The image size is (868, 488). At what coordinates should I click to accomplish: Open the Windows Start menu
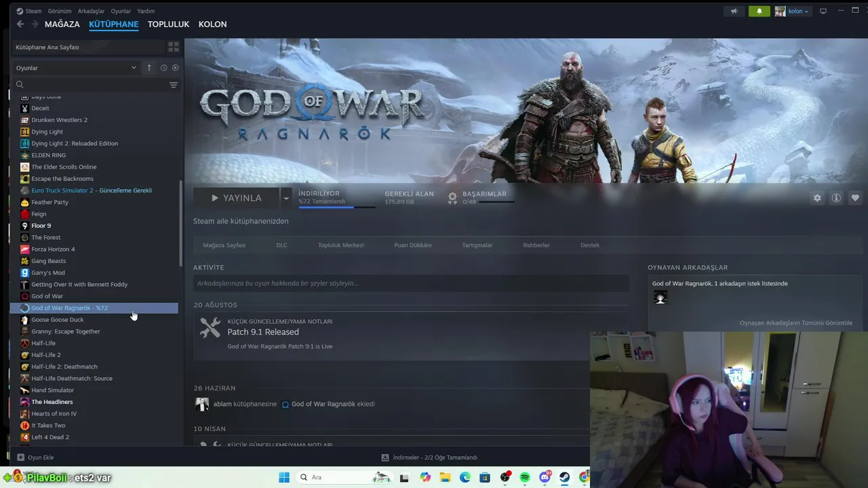point(284,477)
